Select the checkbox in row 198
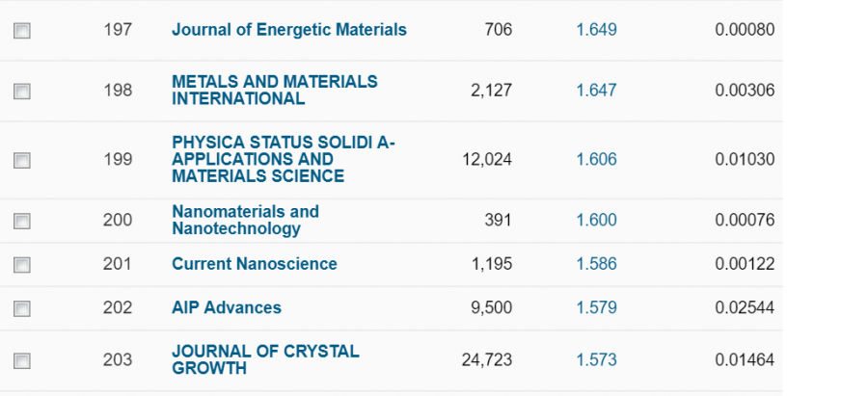 click(22, 92)
